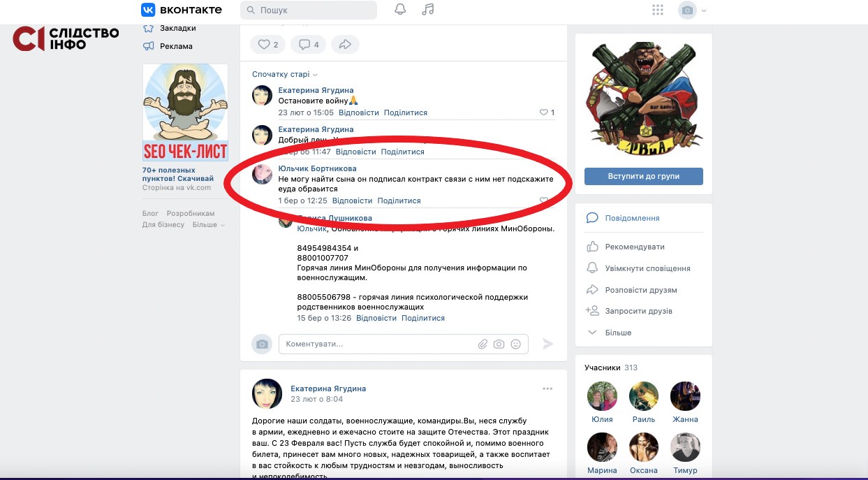The image size is (868, 480).
Task: Like the Остановите войну comment heart
Action: pos(544,112)
